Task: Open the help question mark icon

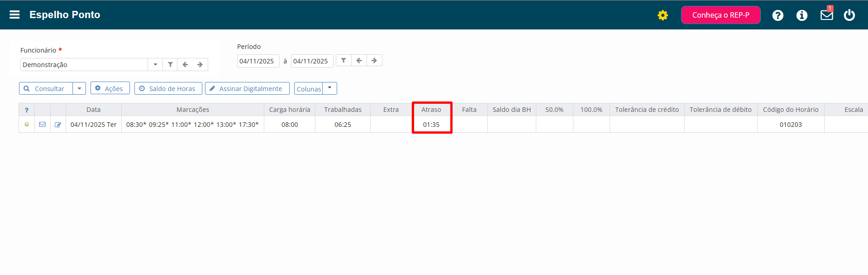Action: coord(777,15)
